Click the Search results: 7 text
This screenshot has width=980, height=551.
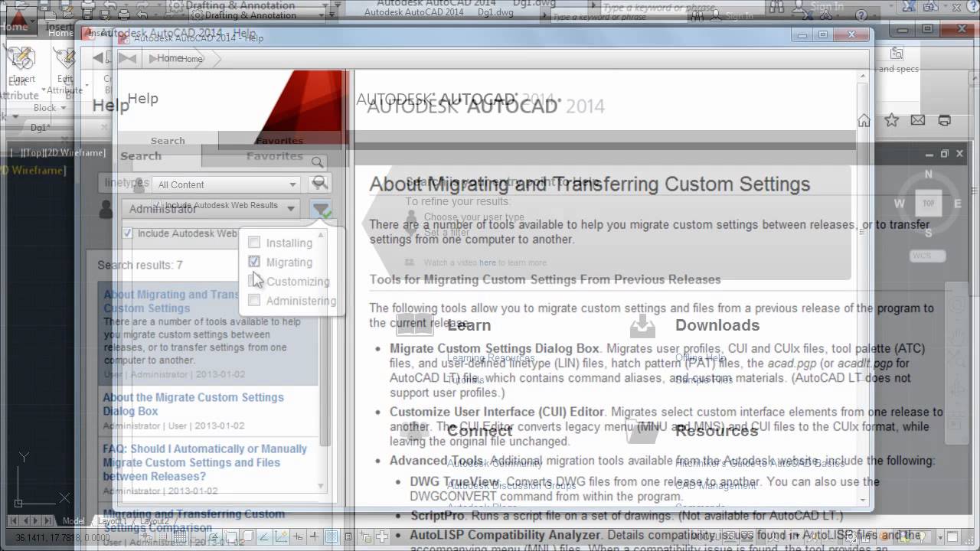[140, 265]
